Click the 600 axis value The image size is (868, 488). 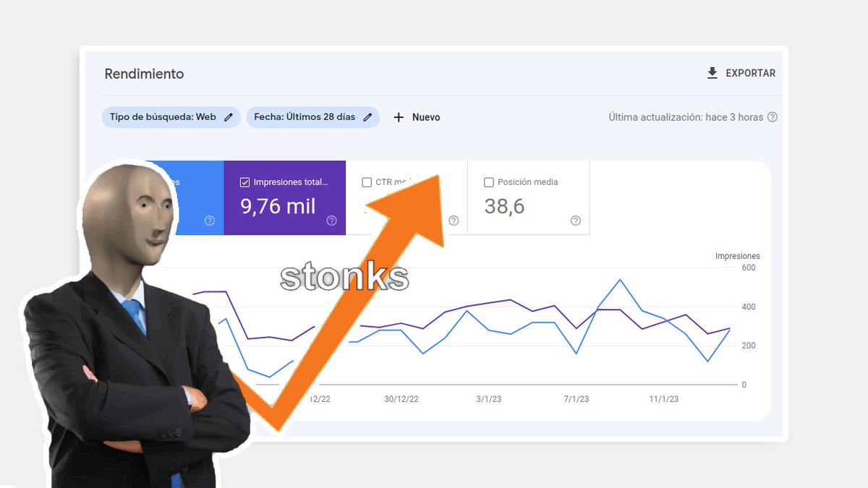coord(749,267)
